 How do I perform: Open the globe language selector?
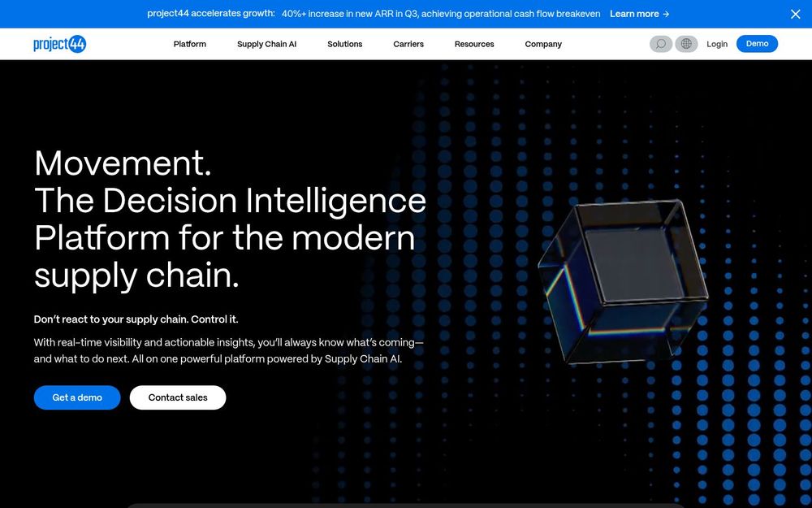[x=686, y=44]
